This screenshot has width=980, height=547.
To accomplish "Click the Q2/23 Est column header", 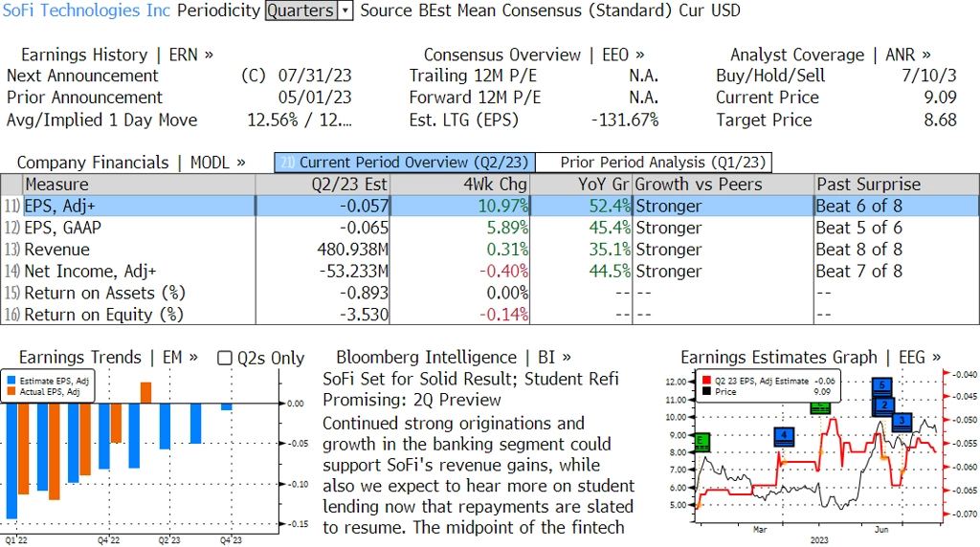I will click(x=323, y=185).
